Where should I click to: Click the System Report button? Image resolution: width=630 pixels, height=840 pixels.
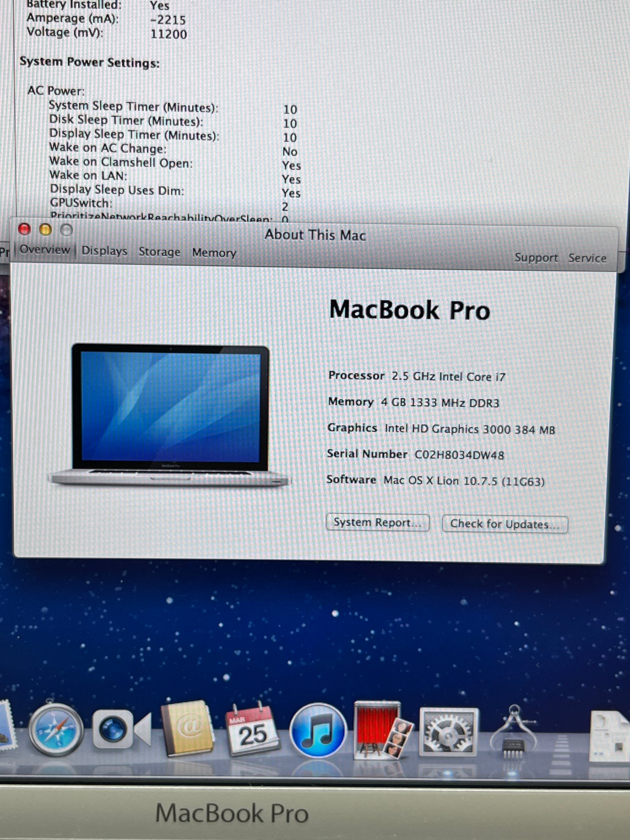[377, 522]
